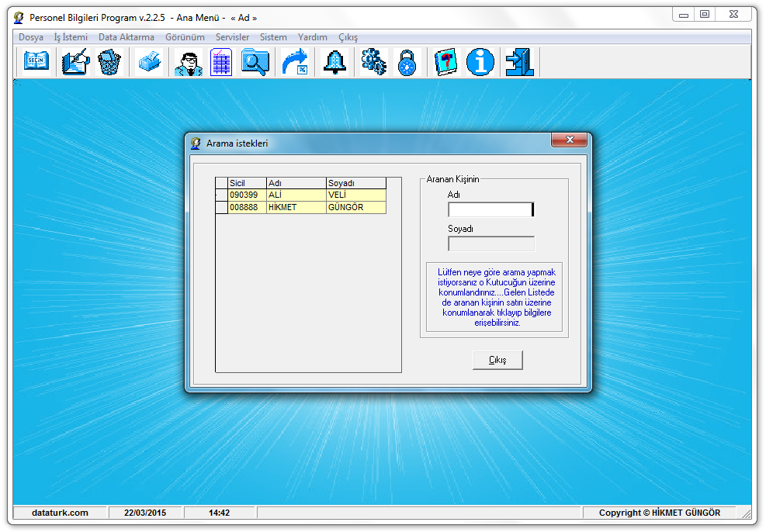Click dataturk.com in the status bar
The image size is (766, 532).
point(60,513)
